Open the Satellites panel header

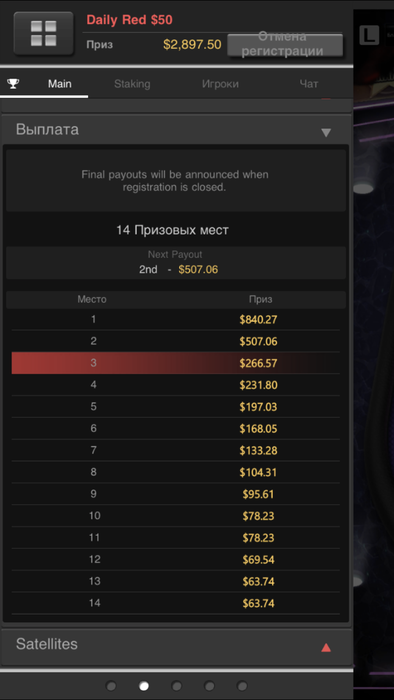pyautogui.click(x=176, y=645)
